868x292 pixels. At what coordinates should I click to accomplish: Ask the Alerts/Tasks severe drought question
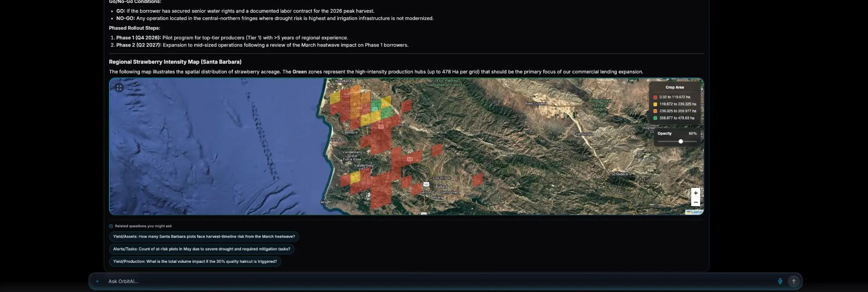202,249
